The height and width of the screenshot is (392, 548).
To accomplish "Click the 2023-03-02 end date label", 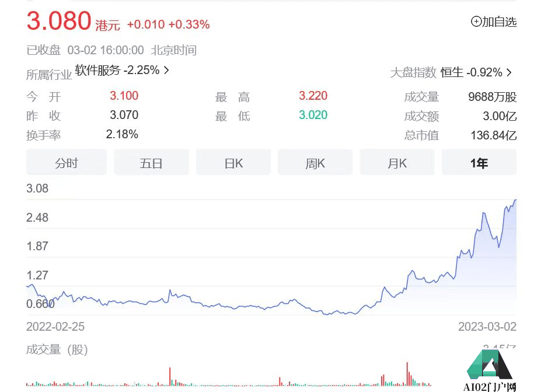I will 487,327.
